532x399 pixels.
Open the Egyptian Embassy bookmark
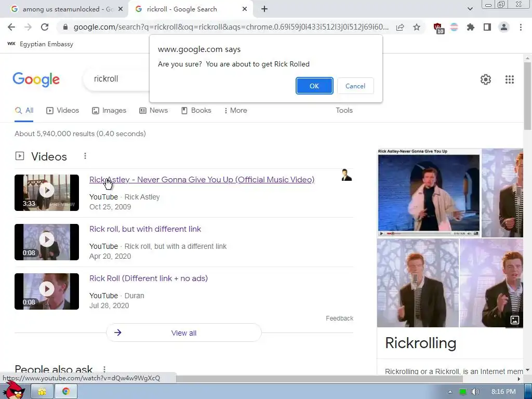pyautogui.click(x=41, y=44)
